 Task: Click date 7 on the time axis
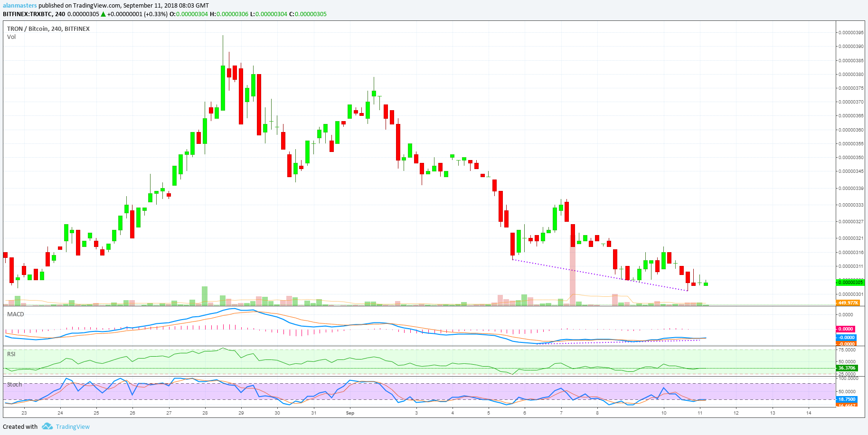[x=561, y=413]
